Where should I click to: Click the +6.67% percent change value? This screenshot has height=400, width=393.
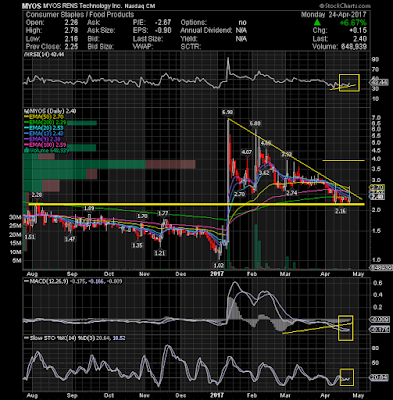pyautogui.click(x=353, y=23)
